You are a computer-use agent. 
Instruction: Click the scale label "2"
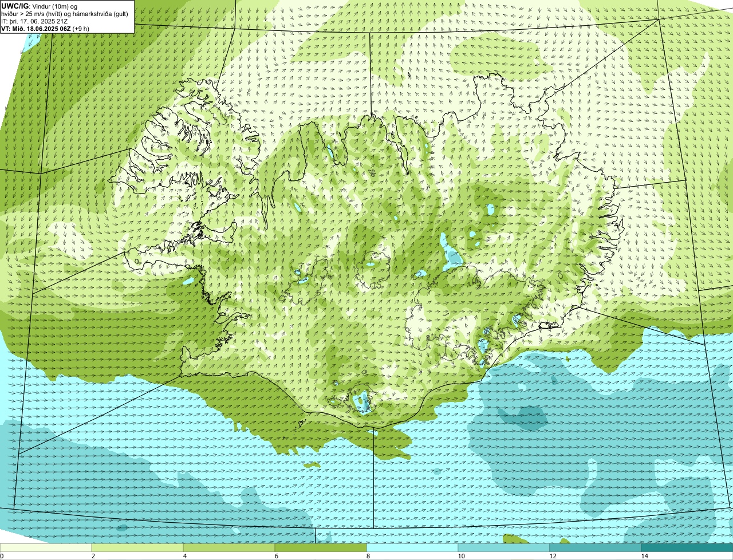tap(93, 556)
